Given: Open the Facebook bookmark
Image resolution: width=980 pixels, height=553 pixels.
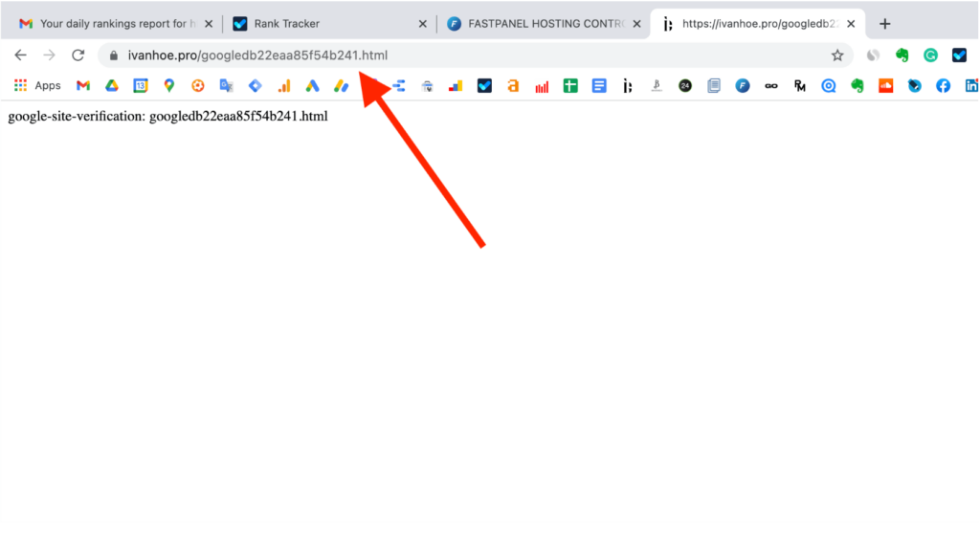Looking at the screenshot, I should [943, 85].
